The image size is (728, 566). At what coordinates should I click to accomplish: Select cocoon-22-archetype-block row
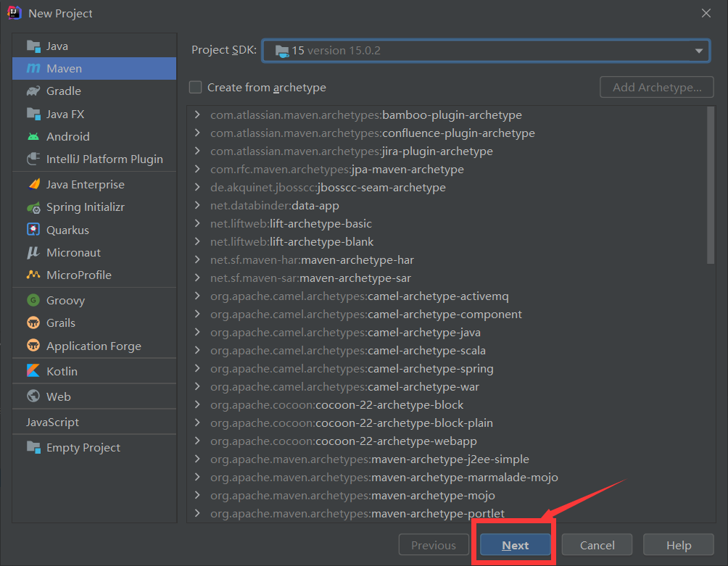(448, 404)
